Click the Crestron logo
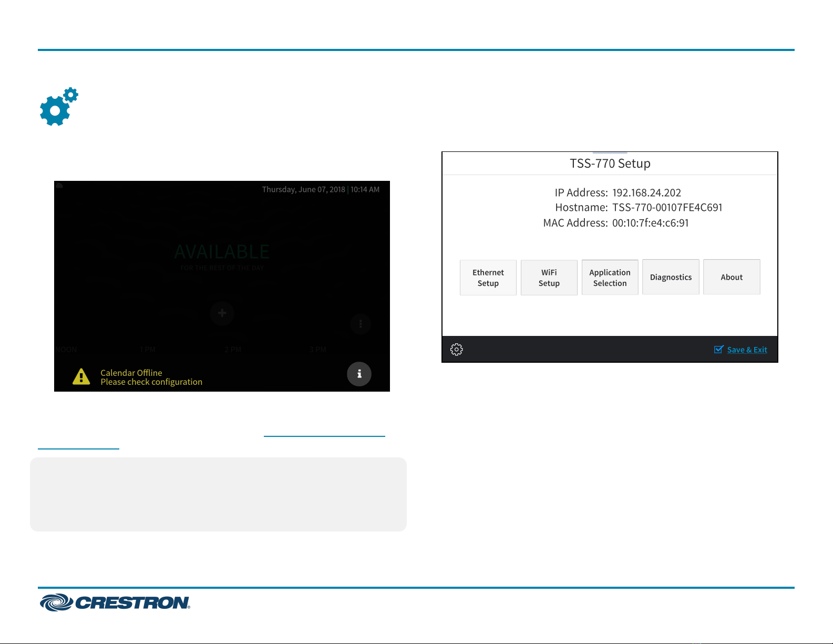The width and height of the screenshot is (833, 644). point(115,602)
